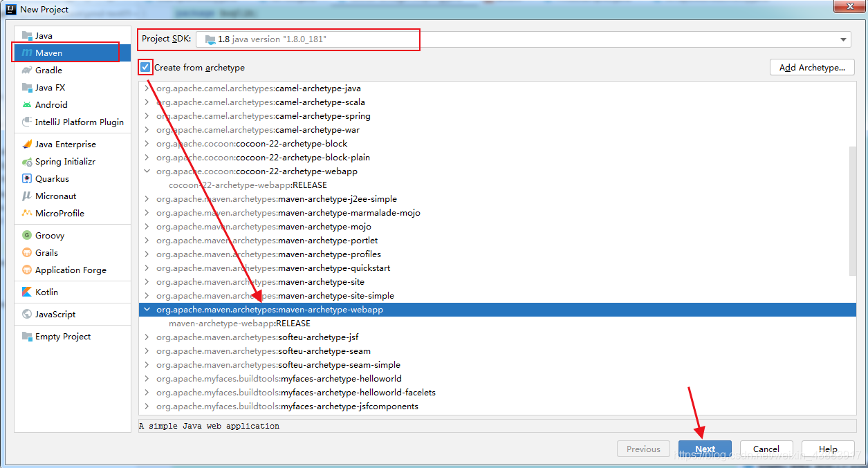Select maven-archetype-mojo archetype
The height and width of the screenshot is (468, 868).
264,226
